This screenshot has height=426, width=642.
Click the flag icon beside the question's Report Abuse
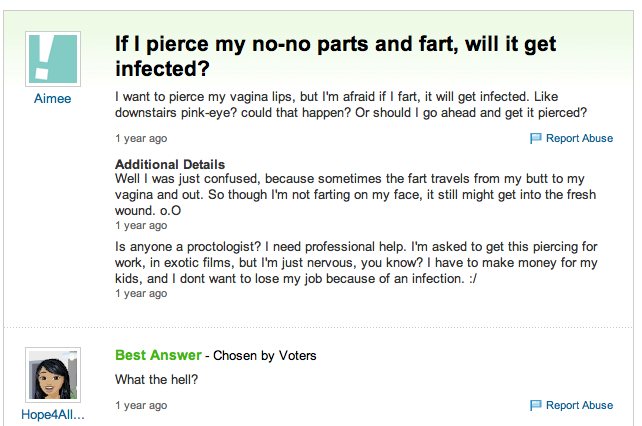pyautogui.click(x=535, y=139)
